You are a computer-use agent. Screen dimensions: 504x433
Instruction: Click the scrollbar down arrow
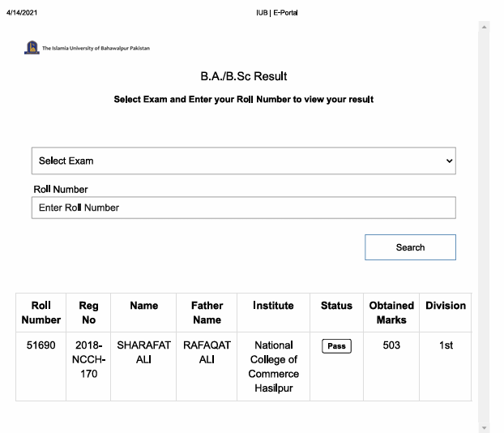point(484,427)
